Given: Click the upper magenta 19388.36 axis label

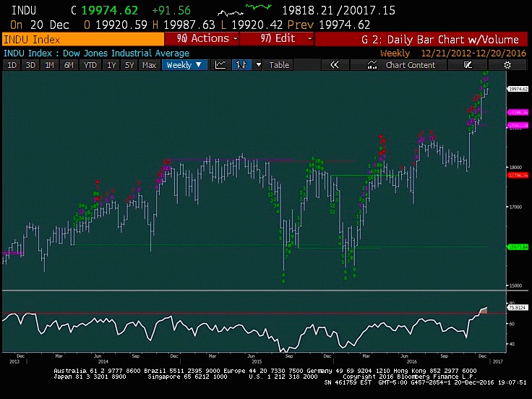Looking at the screenshot, I should 518,112.
